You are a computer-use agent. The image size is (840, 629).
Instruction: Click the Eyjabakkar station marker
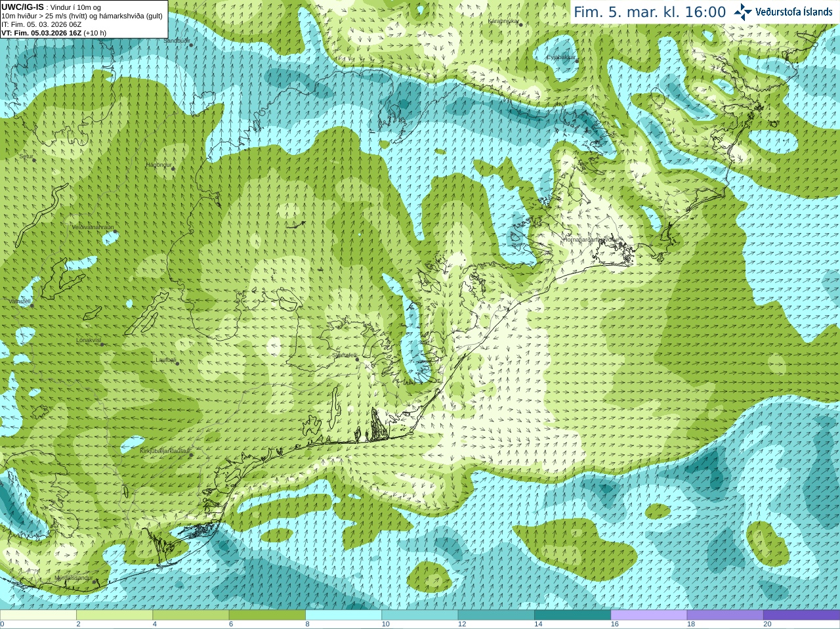click(x=577, y=61)
